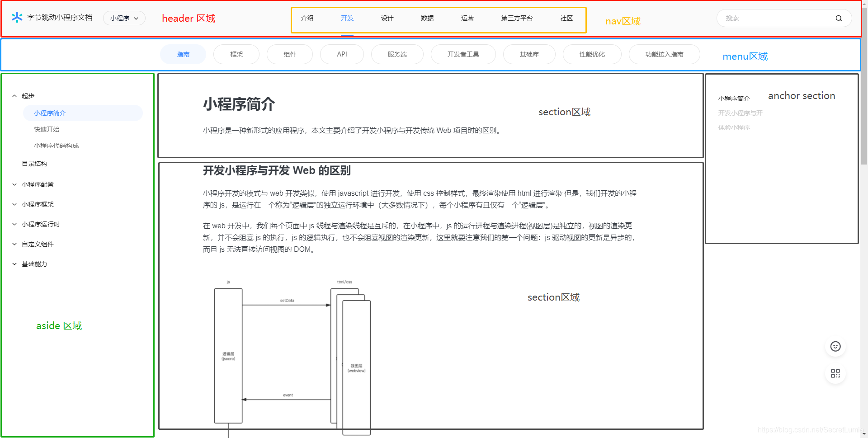Expand the 小程序运行时 sidebar group
The width and height of the screenshot is (868, 438).
[14, 224]
